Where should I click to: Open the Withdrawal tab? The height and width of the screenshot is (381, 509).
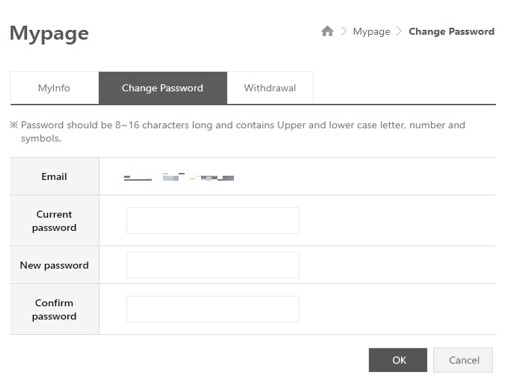click(x=270, y=88)
